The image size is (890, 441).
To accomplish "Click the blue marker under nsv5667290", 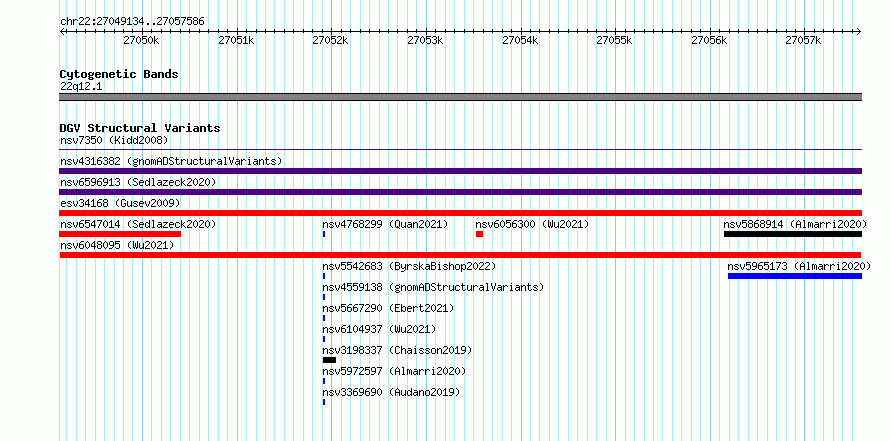I will tap(324, 318).
